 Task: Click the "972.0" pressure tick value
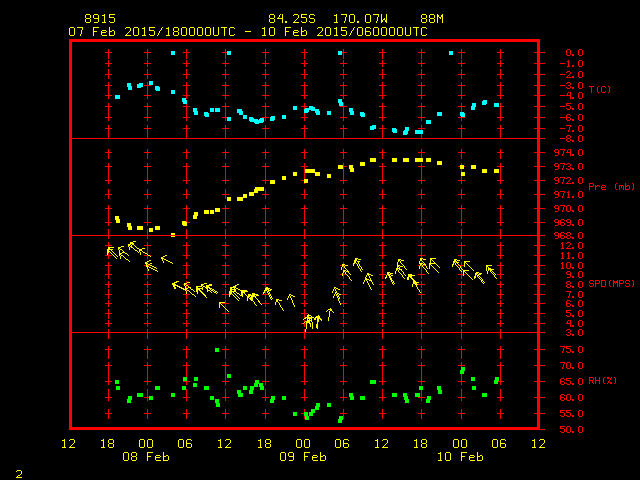[569, 180]
